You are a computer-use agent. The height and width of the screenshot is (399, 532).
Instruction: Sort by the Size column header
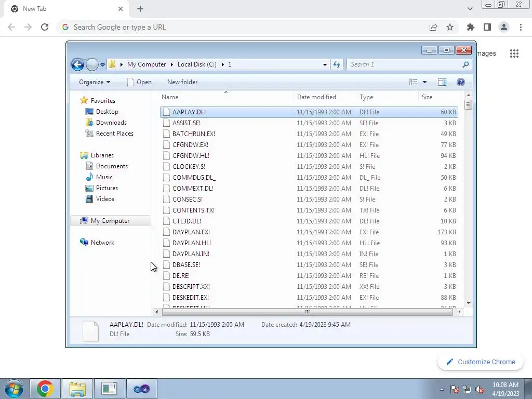[x=439, y=97]
